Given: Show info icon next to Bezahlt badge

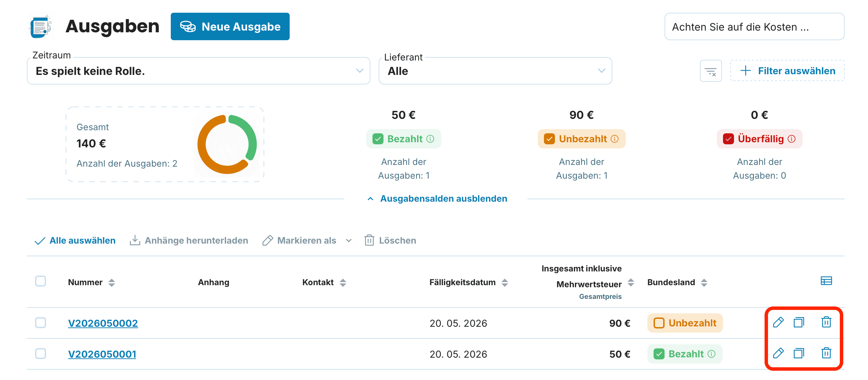Looking at the screenshot, I should 430,139.
